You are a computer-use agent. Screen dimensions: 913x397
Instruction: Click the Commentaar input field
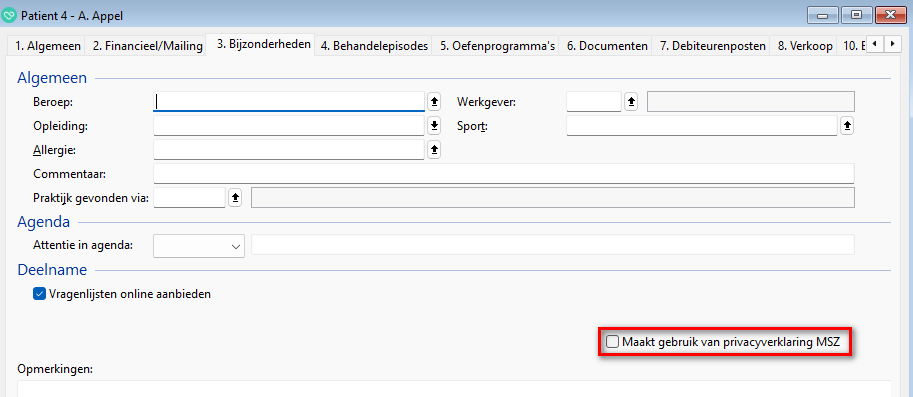click(504, 173)
